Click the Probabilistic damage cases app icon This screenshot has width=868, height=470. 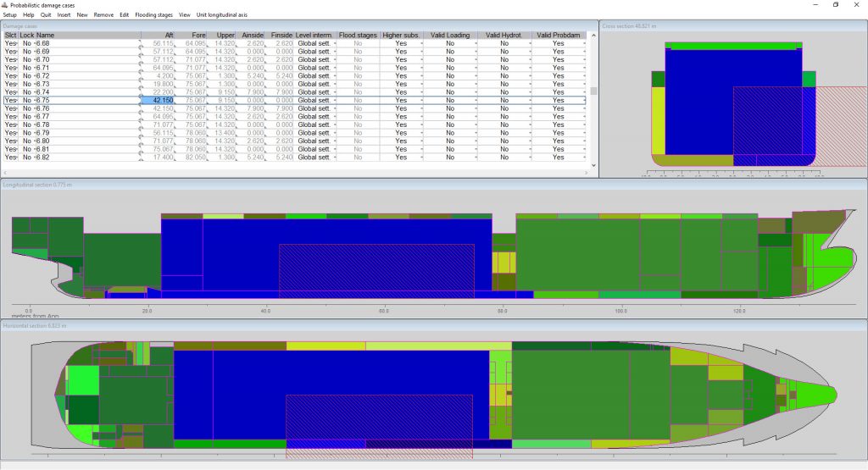(6, 5)
